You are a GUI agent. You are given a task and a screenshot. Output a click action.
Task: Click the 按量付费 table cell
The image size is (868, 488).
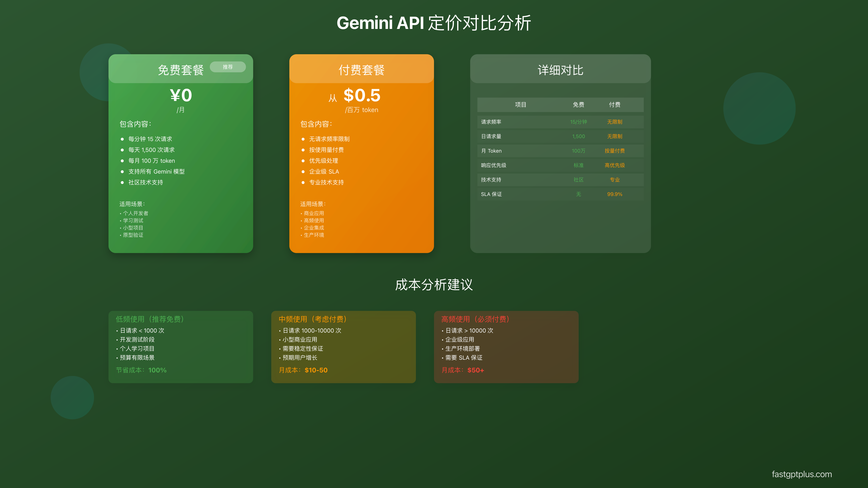coord(615,151)
